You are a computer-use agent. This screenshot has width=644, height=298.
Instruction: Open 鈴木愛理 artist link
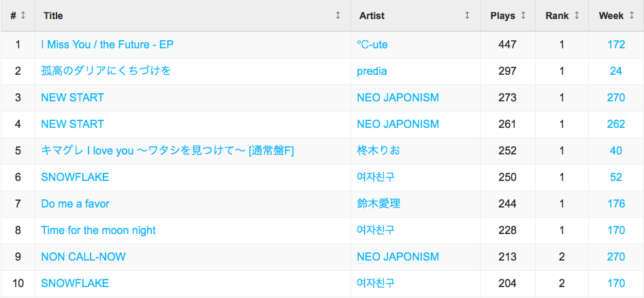[379, 203]
